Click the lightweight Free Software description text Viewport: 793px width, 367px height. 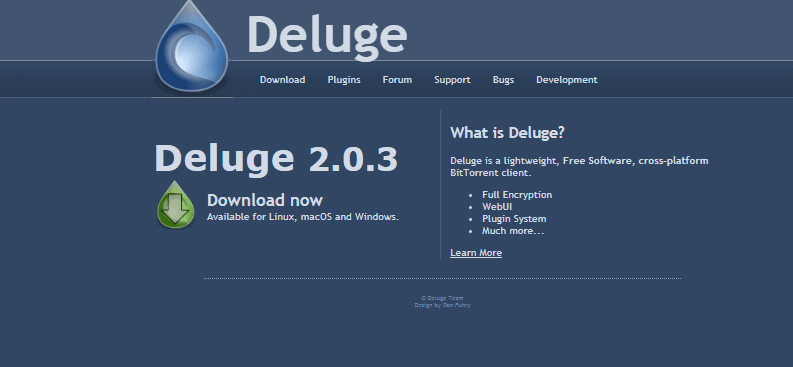pos(579,167)
